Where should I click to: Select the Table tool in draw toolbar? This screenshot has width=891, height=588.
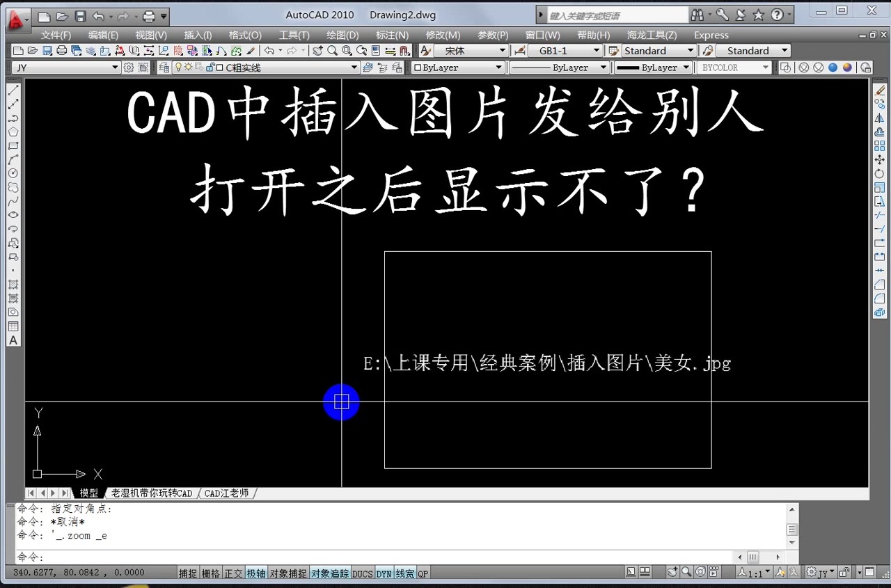13,326
